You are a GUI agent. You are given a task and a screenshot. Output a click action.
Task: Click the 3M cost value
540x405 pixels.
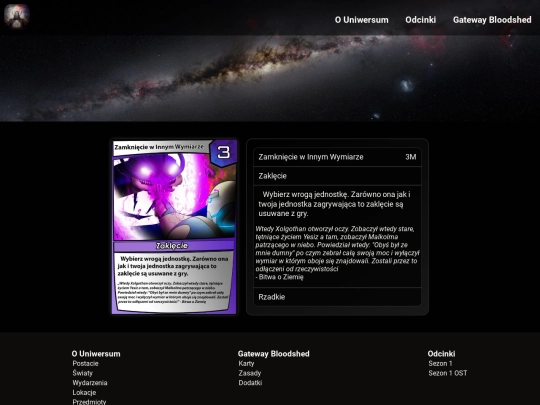pos(411,157)
